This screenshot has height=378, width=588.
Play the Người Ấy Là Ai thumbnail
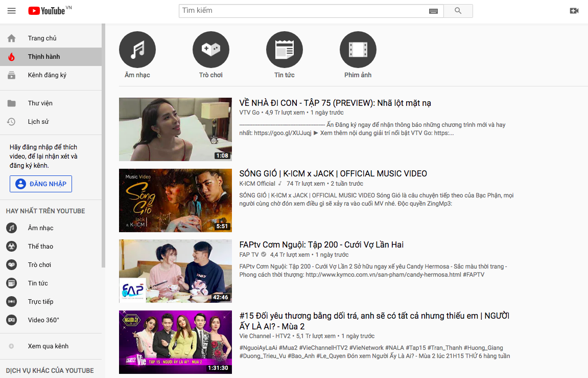[x=176, y=342]
